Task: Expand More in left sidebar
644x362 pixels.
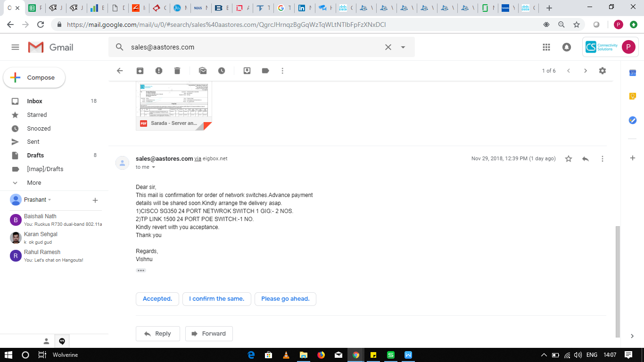Action: [34, 182]
